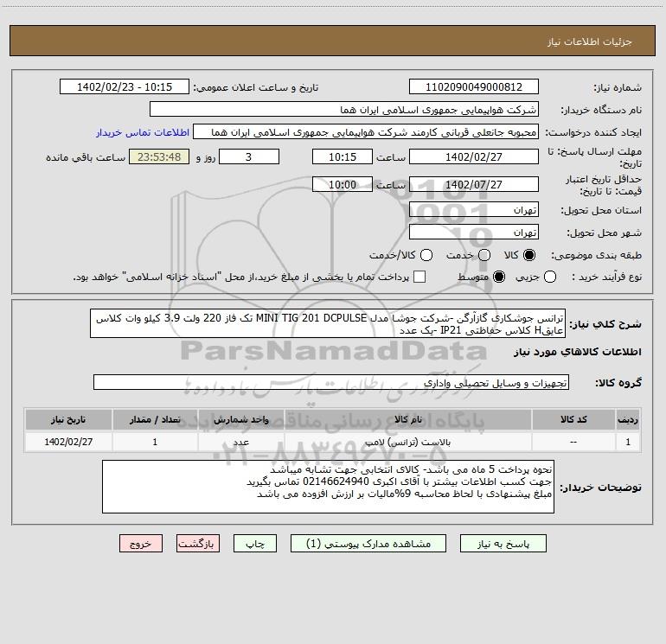Click the جزئیات اطلاعات نیاز page header
Image resolution: width=666 pixels, height=644 pixels.
590,41
